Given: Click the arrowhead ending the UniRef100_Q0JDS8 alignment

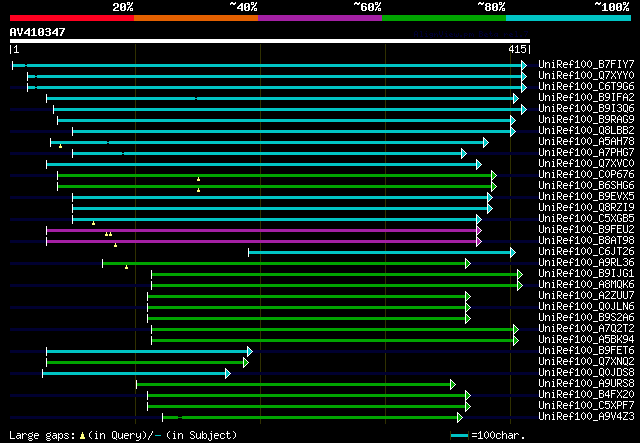Looking at the screenshot, I should click(228, 374).
